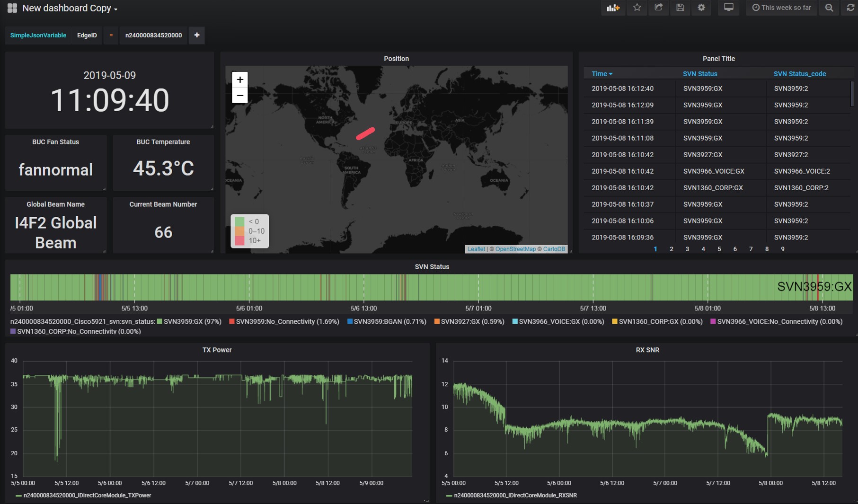Screen dimensions: 858x504
Task: Open the Position panel title menu
Action: tap(396, 59)
